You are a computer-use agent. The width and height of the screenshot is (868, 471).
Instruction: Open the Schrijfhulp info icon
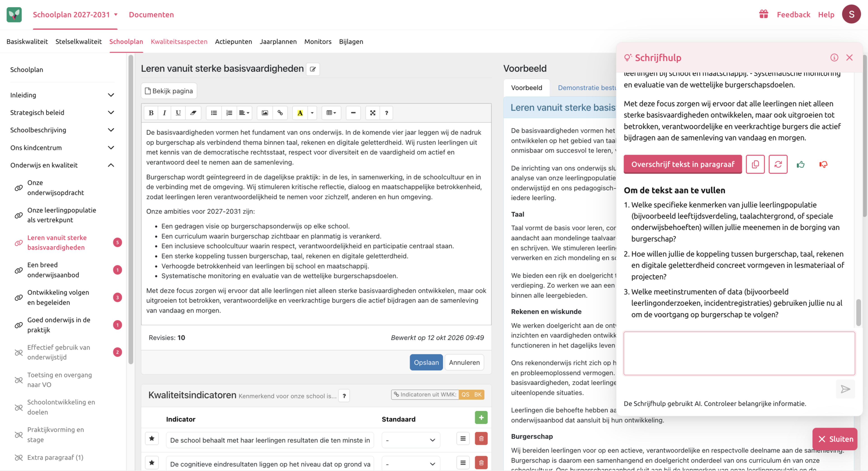tap(834, 58)
